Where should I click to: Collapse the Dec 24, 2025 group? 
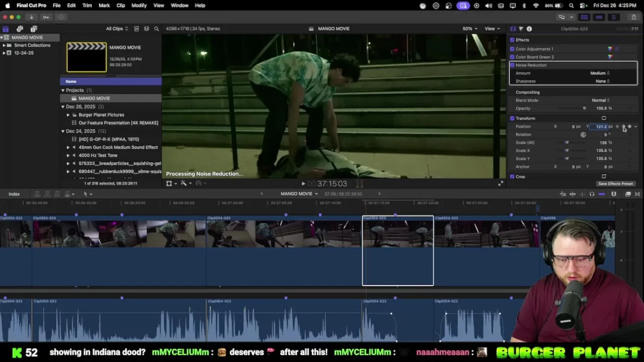63,131
